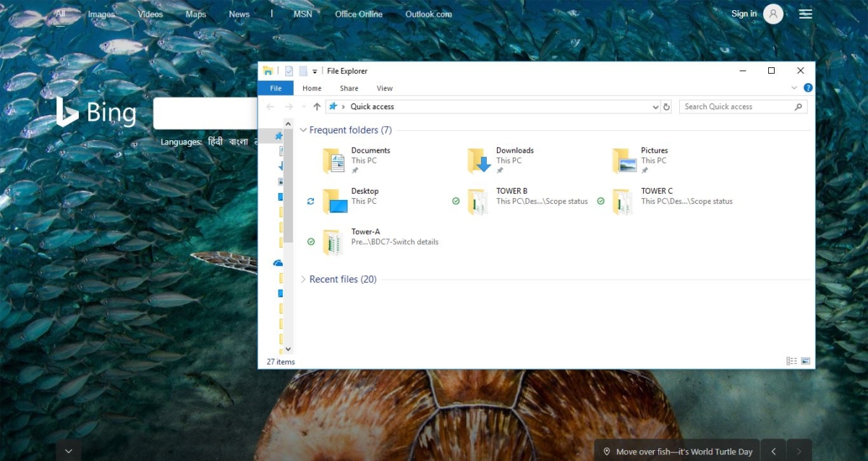Switch to the Home ribbon tab
868x461 pixels.
click(311, 87)
